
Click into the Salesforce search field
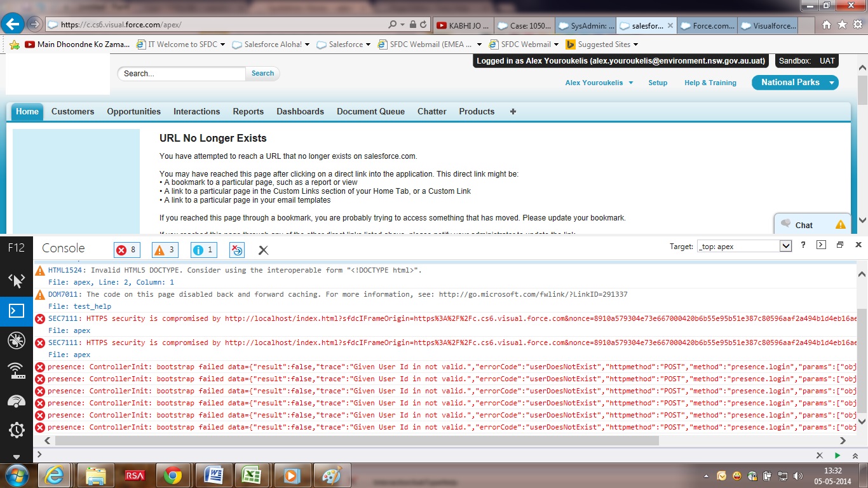pyautogui.click(x=182, y=74)
